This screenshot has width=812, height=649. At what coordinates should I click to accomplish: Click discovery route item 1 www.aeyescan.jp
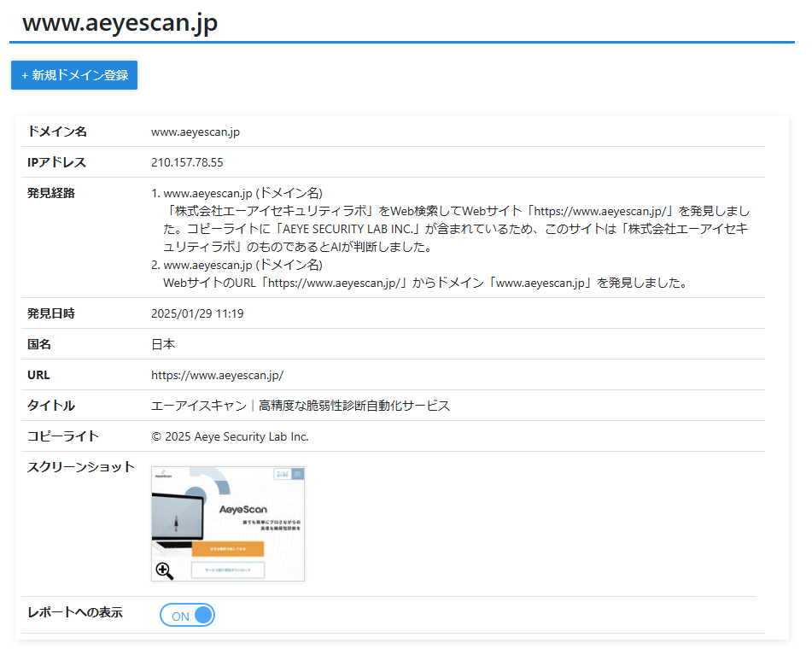pyautogui.click(x=242, y=193)
